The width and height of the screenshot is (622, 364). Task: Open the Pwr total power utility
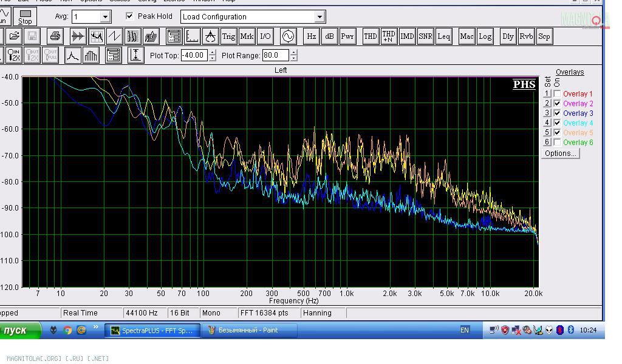[347, 36]
